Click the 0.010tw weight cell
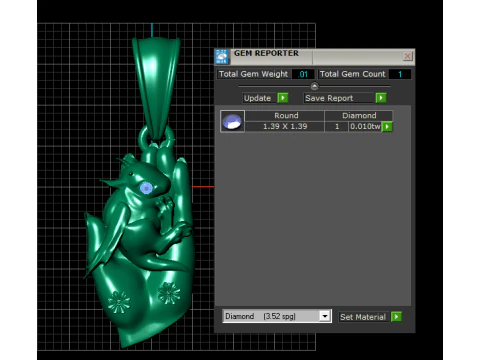 365,126
